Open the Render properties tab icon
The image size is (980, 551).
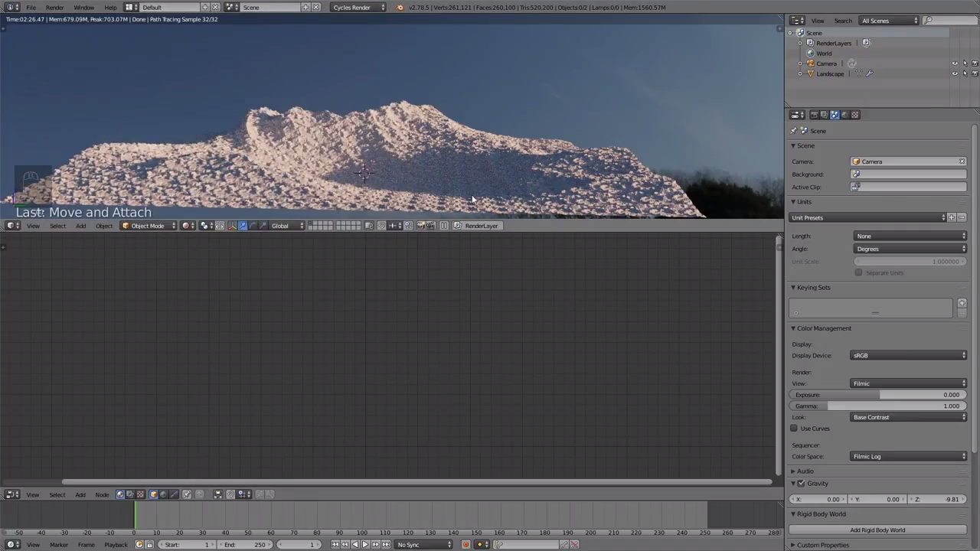815,115
